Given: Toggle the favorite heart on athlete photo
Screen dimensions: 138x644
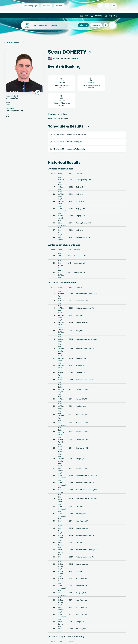Looking at the screenshot, I should click(x=38, y=92).
